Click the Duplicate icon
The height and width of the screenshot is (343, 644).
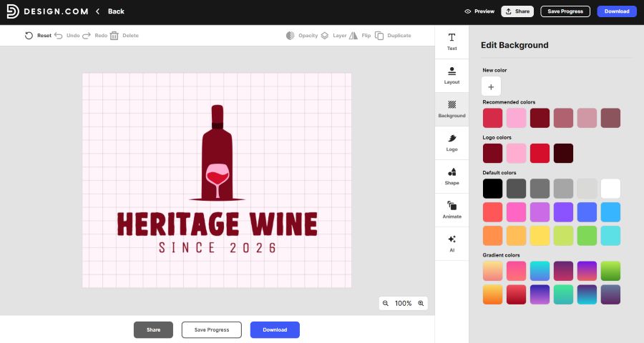[379, 36]
